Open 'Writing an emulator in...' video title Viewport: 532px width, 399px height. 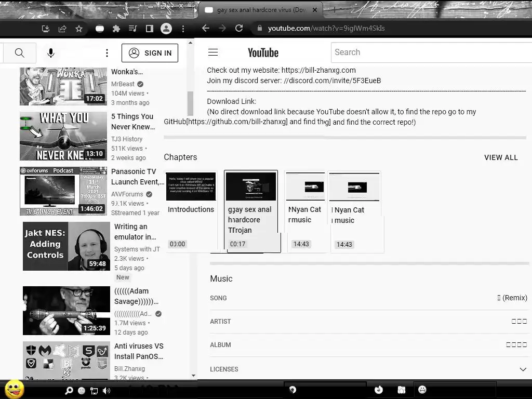135,232
